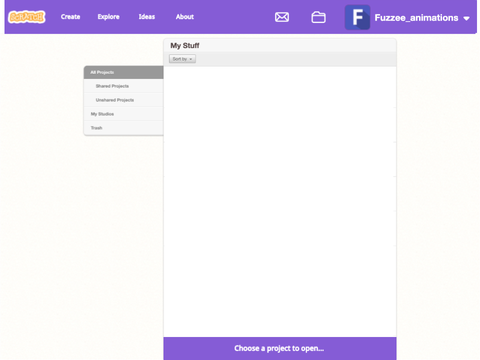
Task: Click the Fuzzee_animations profile avatar
Action: (357, 17)
